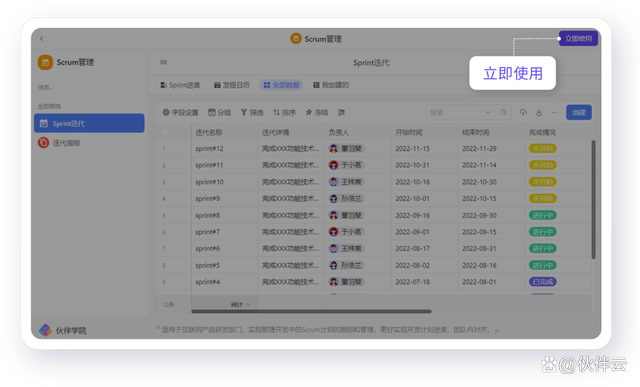Open the three-dot more options menu
Screen dimensions: 640x387
pyautogui.click(x=554, y=112)
